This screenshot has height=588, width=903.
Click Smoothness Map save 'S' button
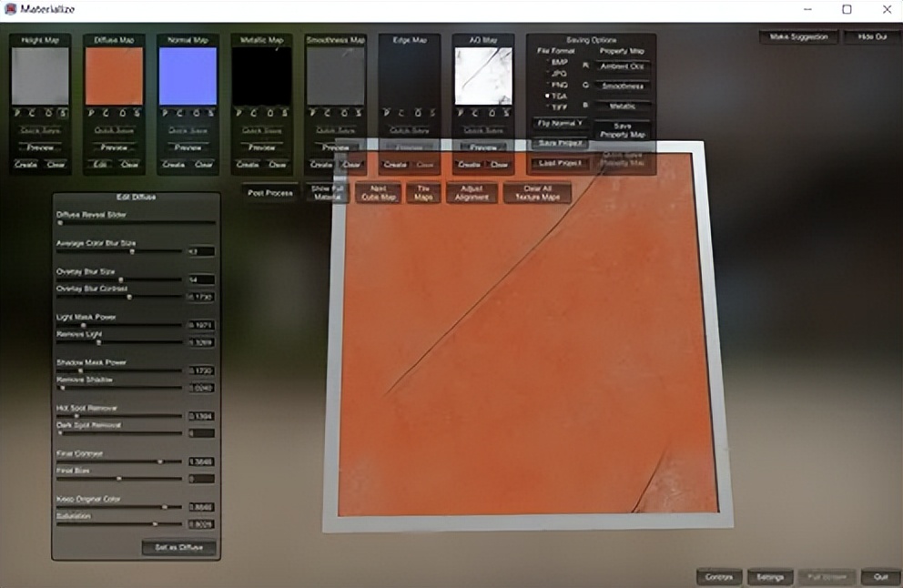pyautogui.click(x=359, y=114)
